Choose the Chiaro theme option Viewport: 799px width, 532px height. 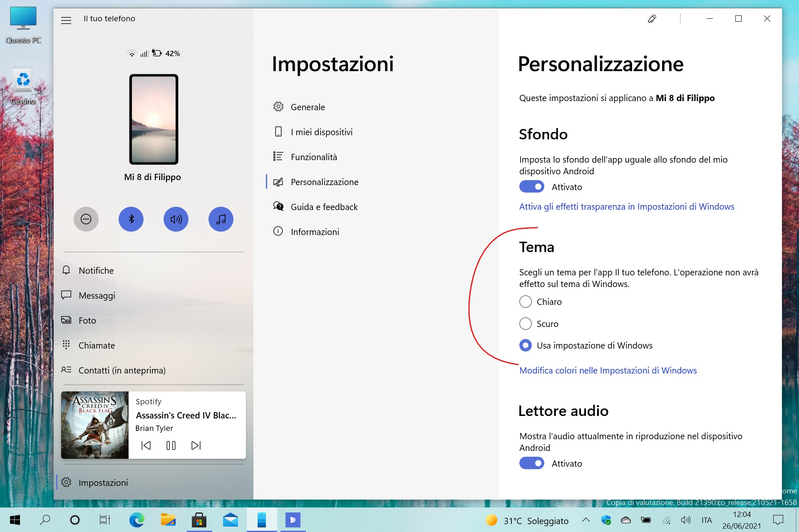[x=526, y=302]
